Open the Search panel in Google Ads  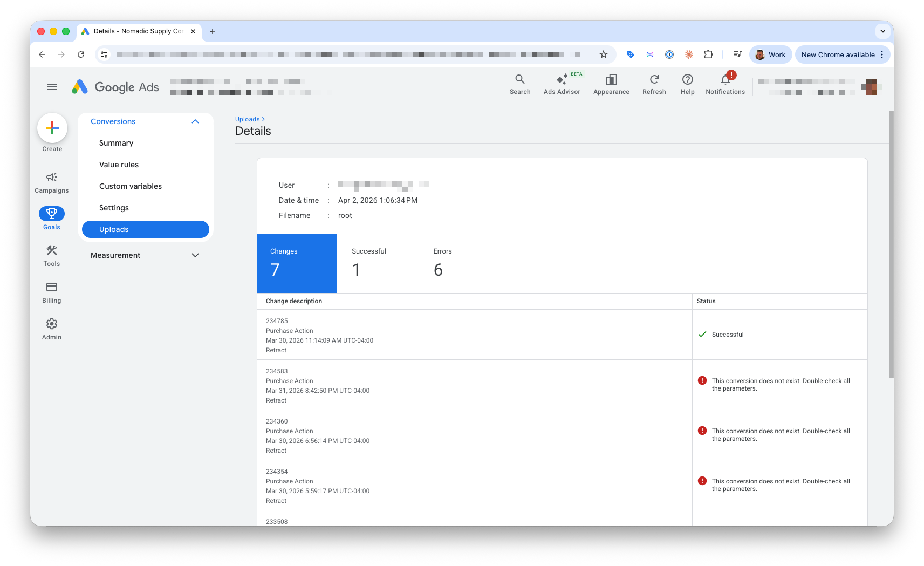point(519,84)
